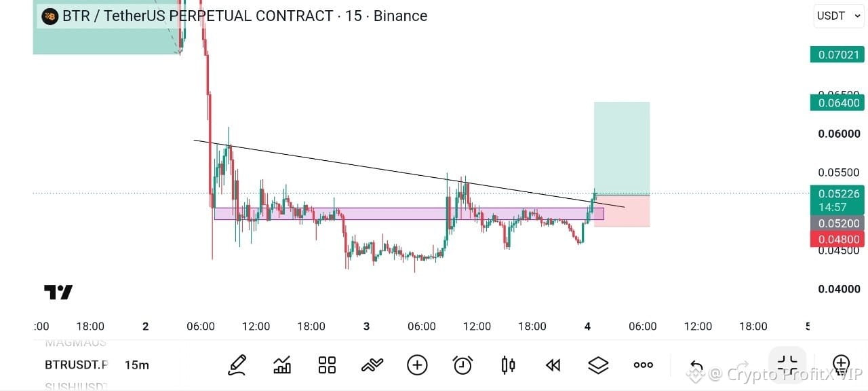868x391 pixels.
Task: Change the 15m timeframe selector
Action: pos(136,365)
